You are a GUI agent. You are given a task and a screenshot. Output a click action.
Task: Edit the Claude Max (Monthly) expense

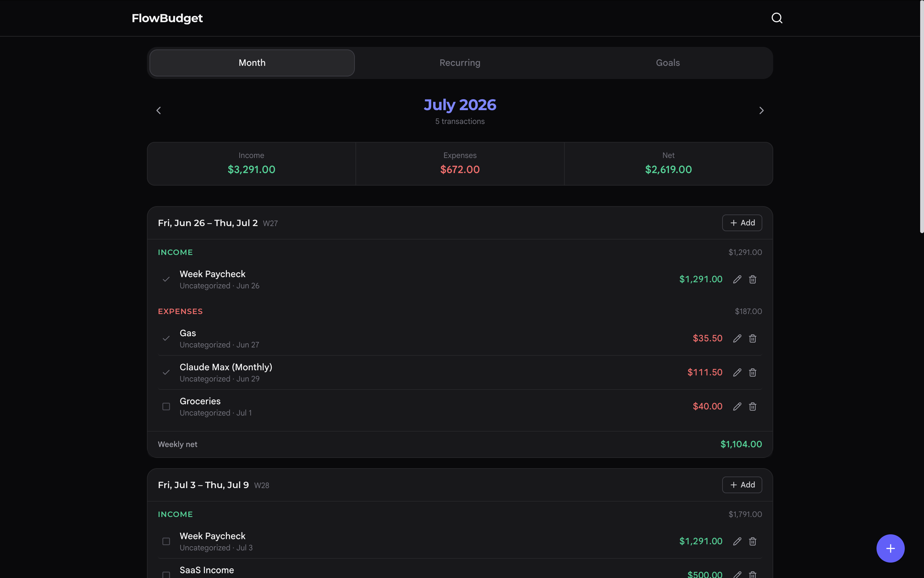point(737,372)
